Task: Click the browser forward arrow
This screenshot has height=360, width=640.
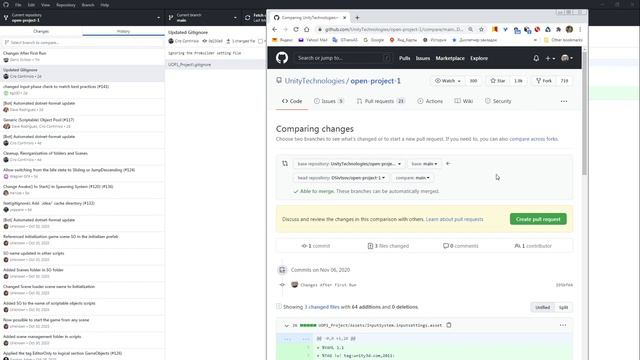Action: pyautogui.click(x=285, y=29)
